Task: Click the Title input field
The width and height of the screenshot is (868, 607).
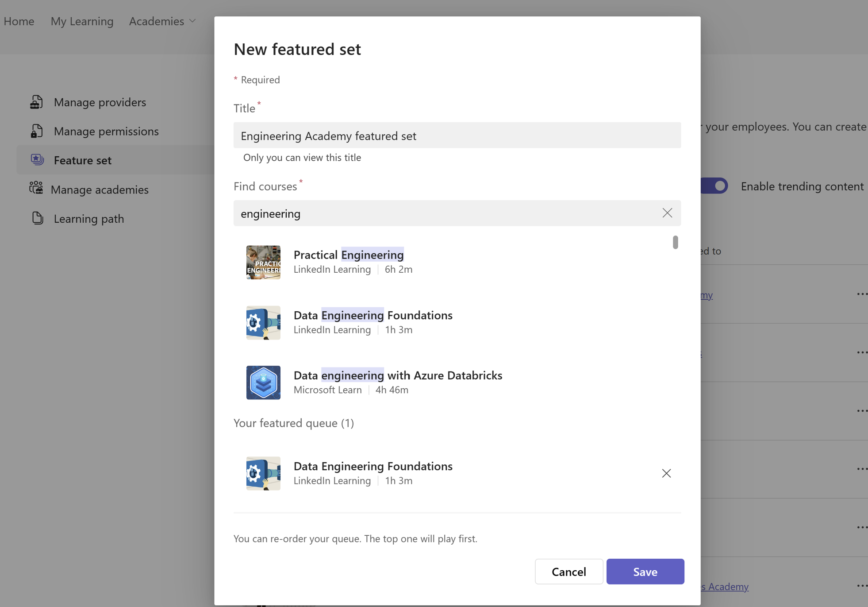Action: click(458, 135)
